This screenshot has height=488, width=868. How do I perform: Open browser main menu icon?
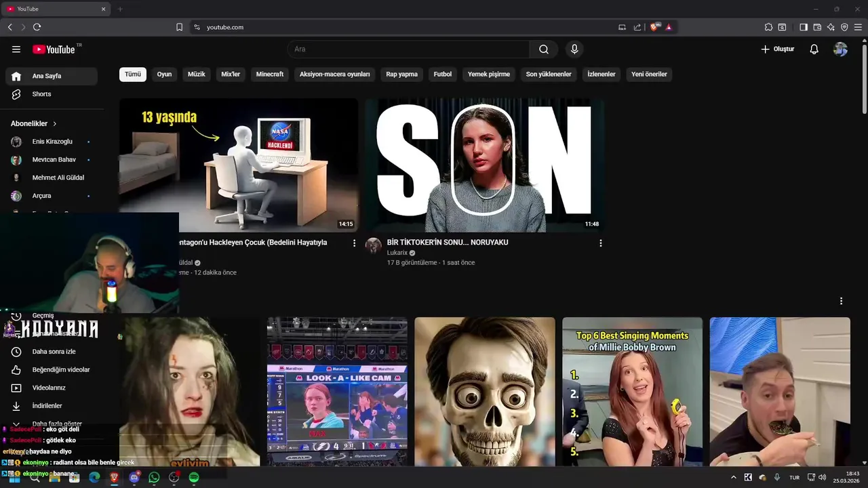[x=858, y=27]
